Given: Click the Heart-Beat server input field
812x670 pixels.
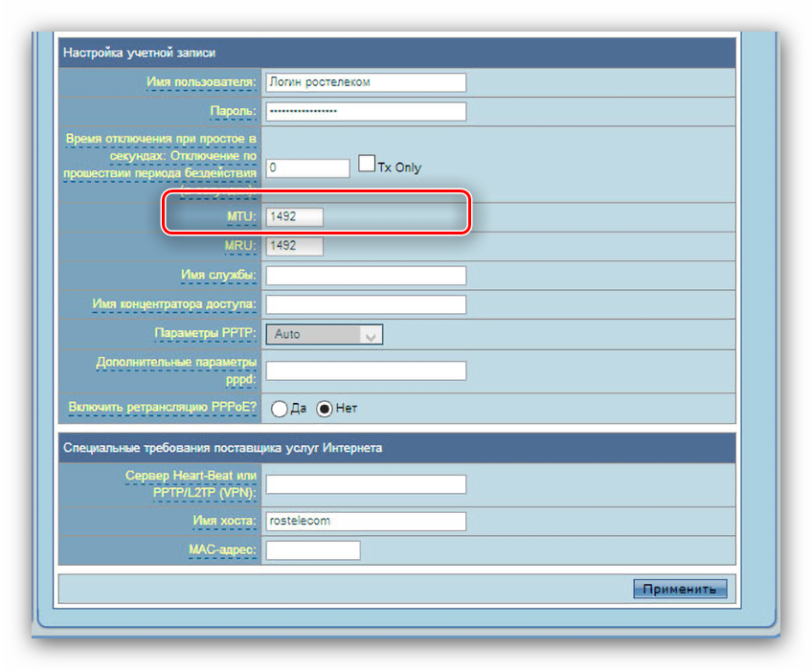Looking at the screenshot, I should click(365, 484).
